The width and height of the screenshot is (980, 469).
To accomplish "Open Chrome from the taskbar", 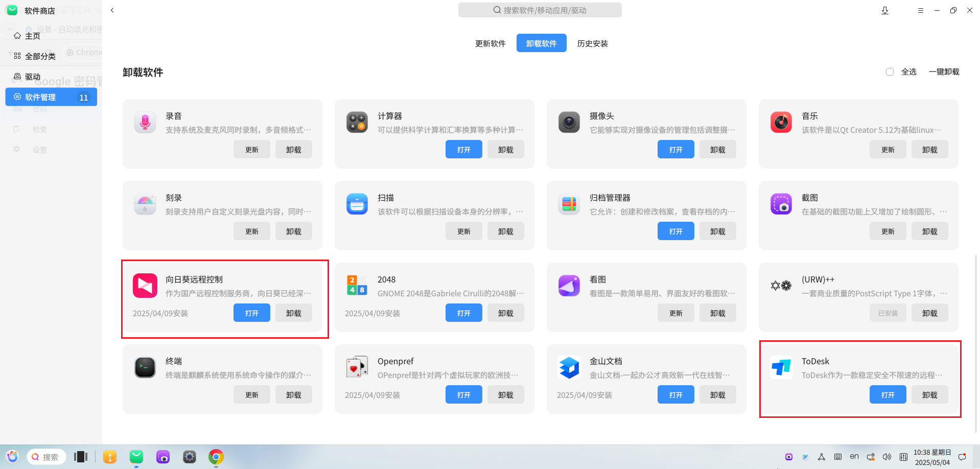I will click(x=216, y=457).
